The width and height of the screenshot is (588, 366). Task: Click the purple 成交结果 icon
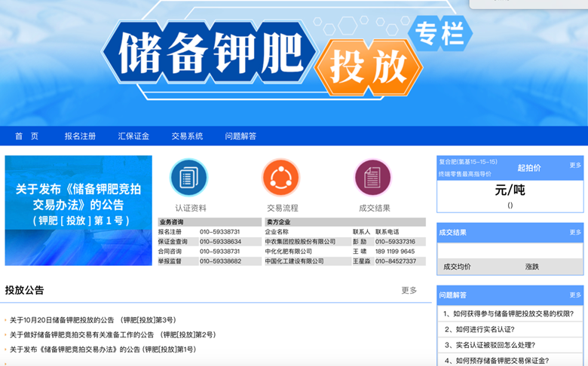click(373, 178)
